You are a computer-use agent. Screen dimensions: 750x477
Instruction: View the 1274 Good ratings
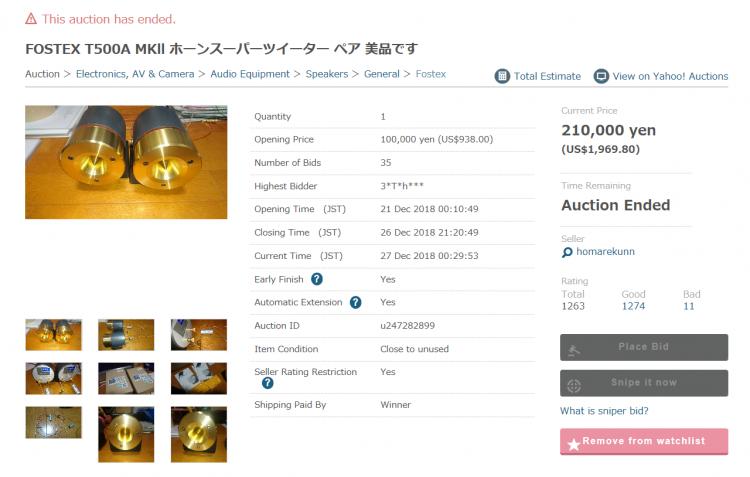coord(633,306)
